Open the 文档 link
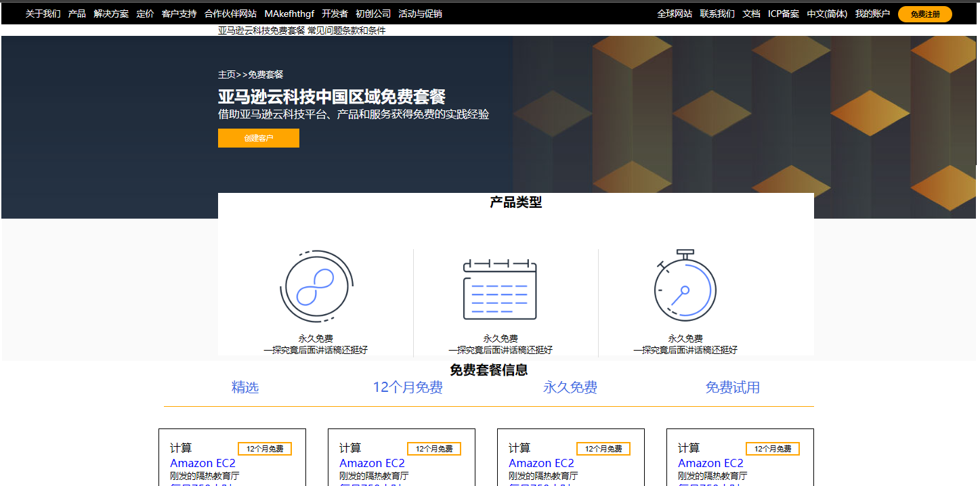The image size is (980, 486). tap(751, 14)
